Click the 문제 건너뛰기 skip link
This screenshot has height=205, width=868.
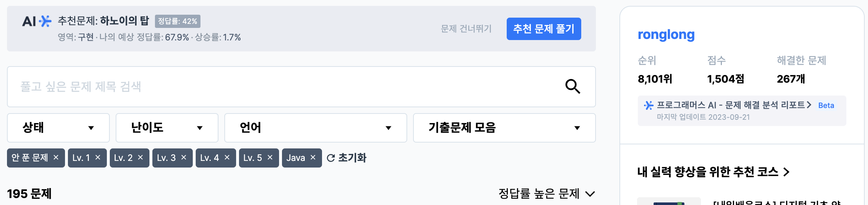[x=466, y=29]
